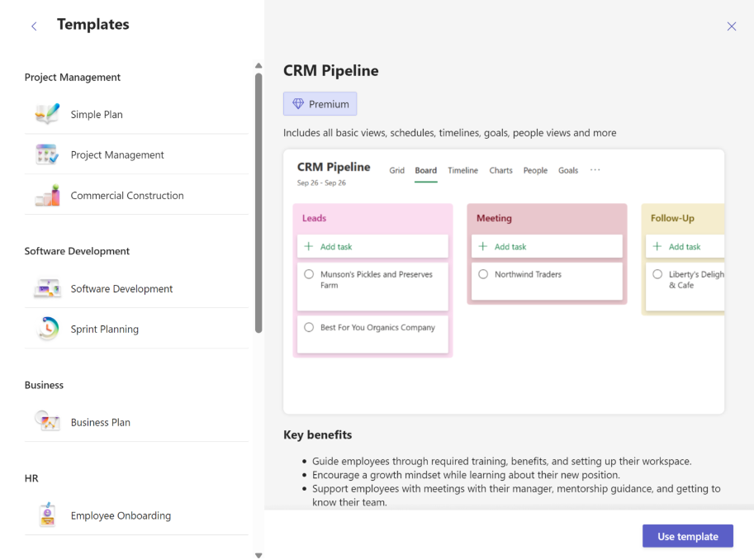Click the Premium badge button
The image size is (754, 560).
click(320, 104)
